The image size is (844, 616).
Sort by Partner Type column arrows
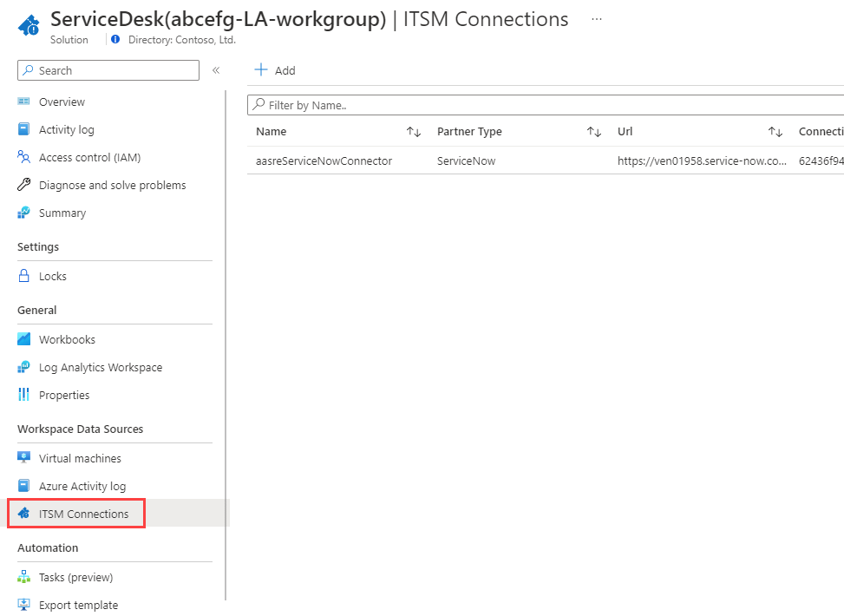593,131
